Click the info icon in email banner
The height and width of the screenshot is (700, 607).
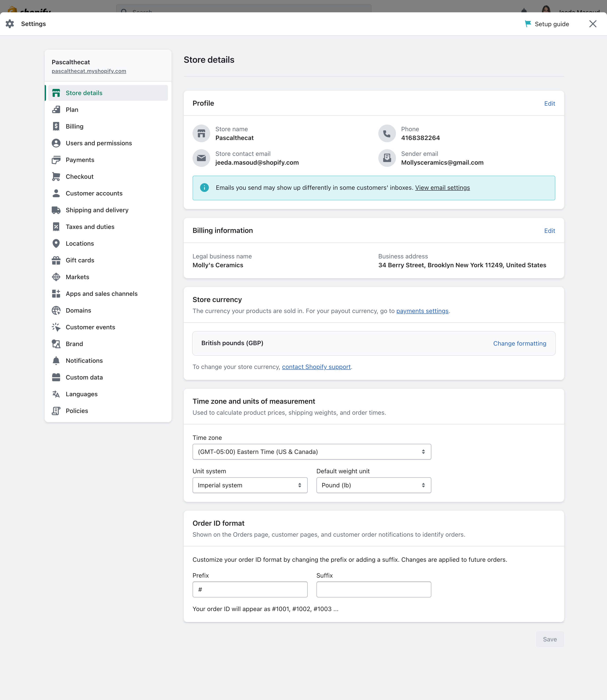pyautogui.click(x=204, y=188)
